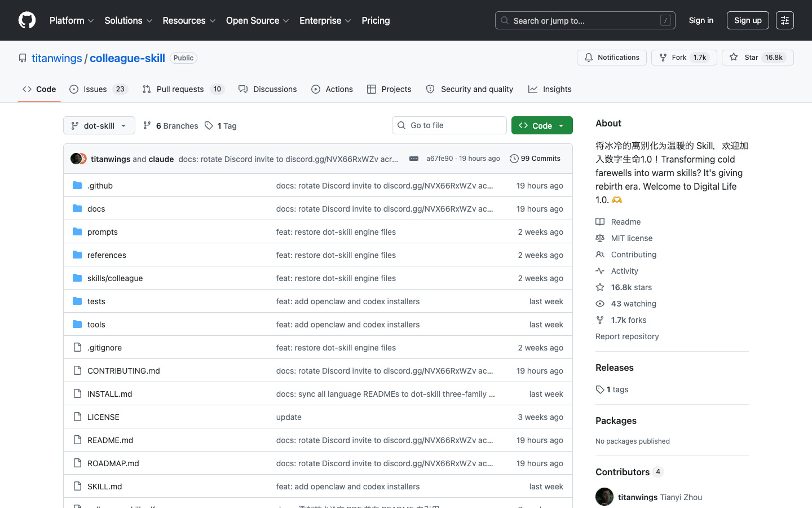The width and height of the screenshot is (812, 508).
Task: Open the Security and quality tab
Action: click(x=470, y=89)
